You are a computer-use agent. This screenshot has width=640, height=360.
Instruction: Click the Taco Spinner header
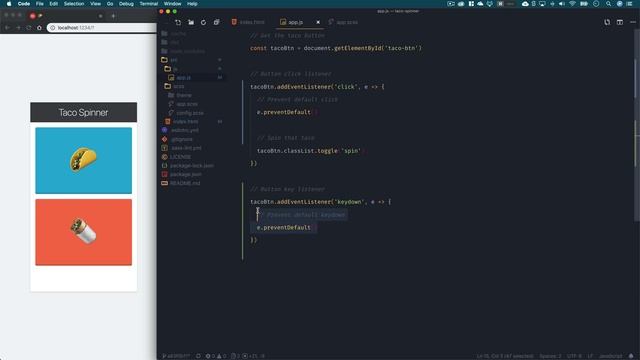click(84, 112)
